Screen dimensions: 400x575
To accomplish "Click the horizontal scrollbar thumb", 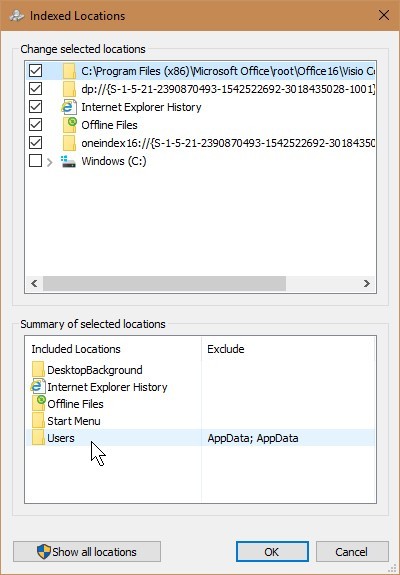I will pyautogui.click(x=164, y=283).
